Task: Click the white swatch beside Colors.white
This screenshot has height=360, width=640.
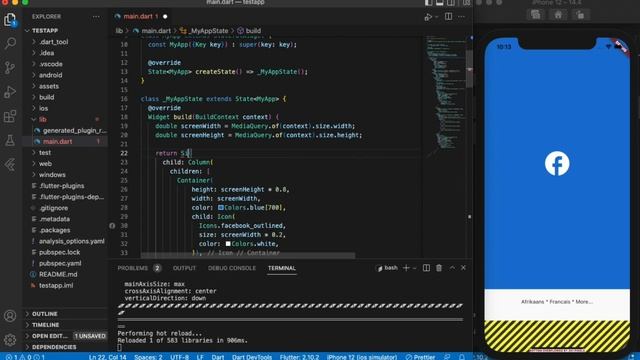Action: 228,244
